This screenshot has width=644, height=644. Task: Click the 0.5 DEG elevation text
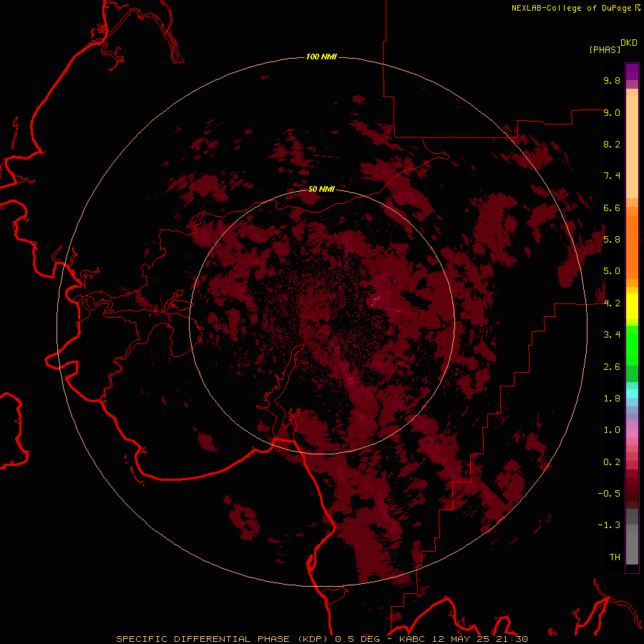(x=358, y=639)
